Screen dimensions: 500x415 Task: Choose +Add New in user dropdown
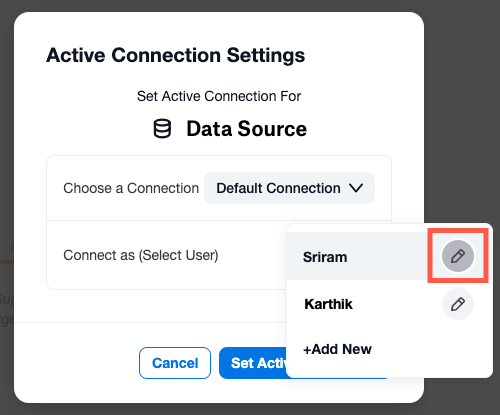[x=337, y=349]
